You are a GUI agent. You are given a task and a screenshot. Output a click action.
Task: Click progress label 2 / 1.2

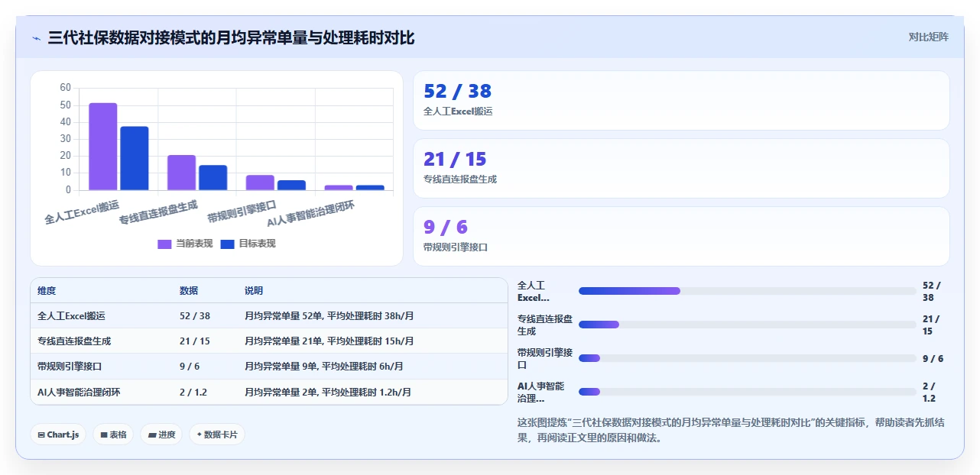[930, 392]
